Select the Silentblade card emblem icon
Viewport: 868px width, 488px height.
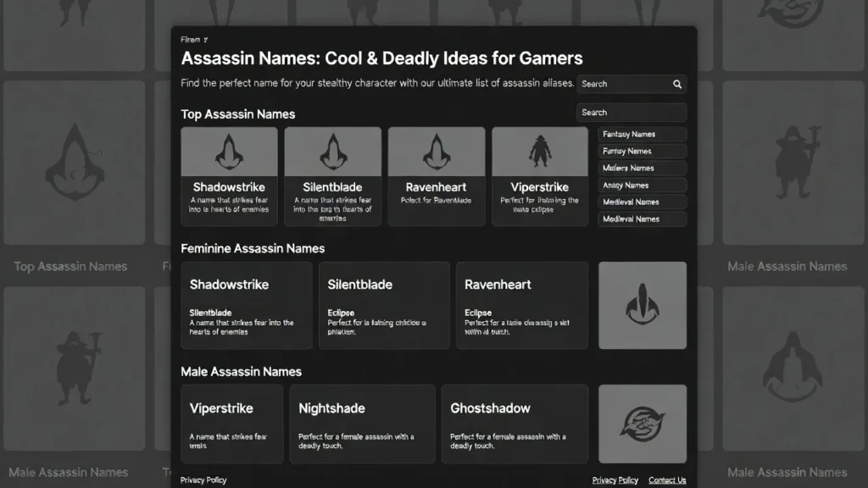332,150
